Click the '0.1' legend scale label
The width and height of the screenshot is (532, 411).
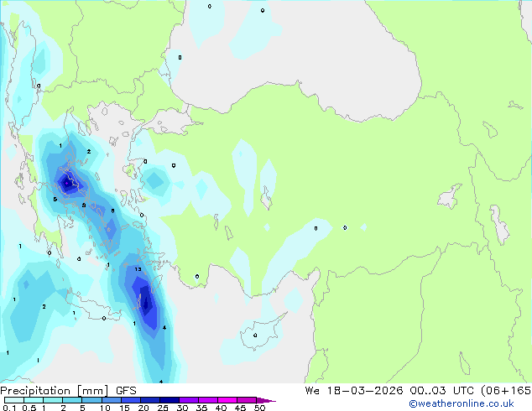coord(9,408)
